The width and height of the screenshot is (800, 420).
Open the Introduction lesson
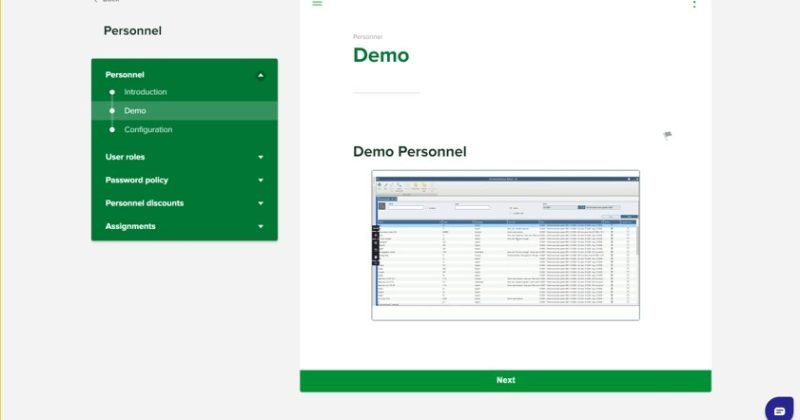[x=145, y=92]
